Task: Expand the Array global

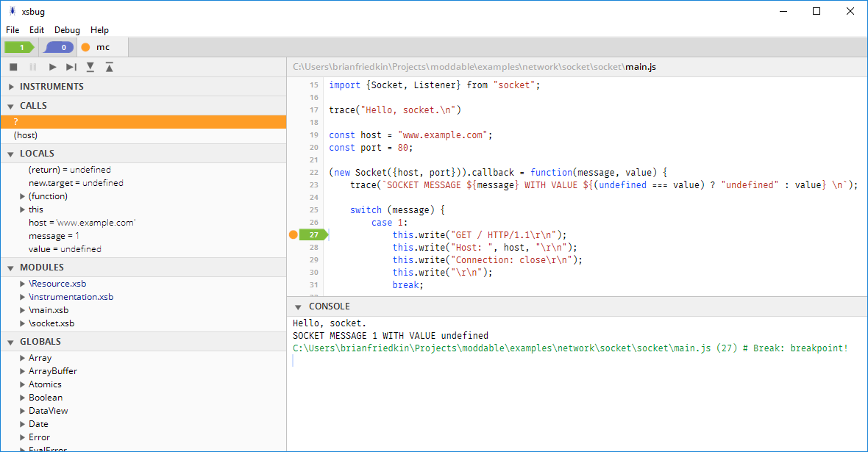Action: pos(23,358)
